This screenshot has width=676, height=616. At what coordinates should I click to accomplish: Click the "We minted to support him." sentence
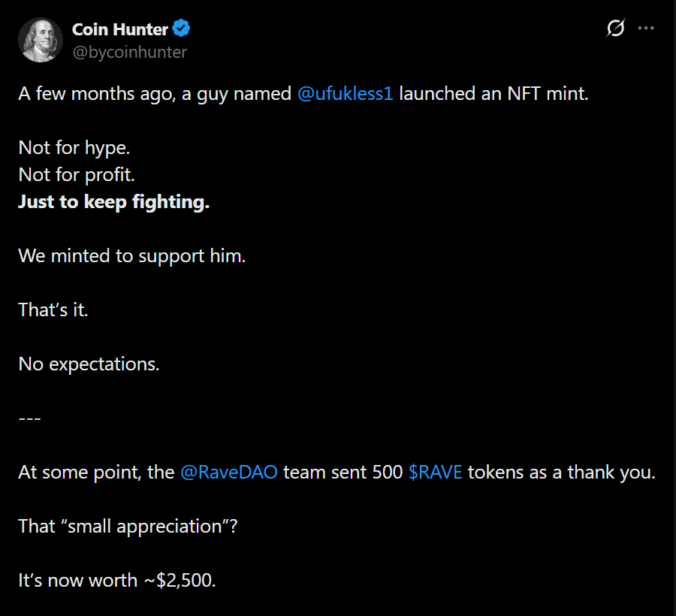point(132,256)
